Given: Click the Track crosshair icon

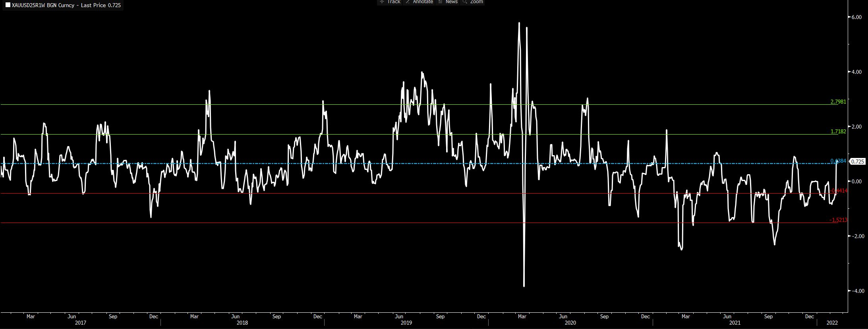Looking at the screenshot, I should click(382, 2).
